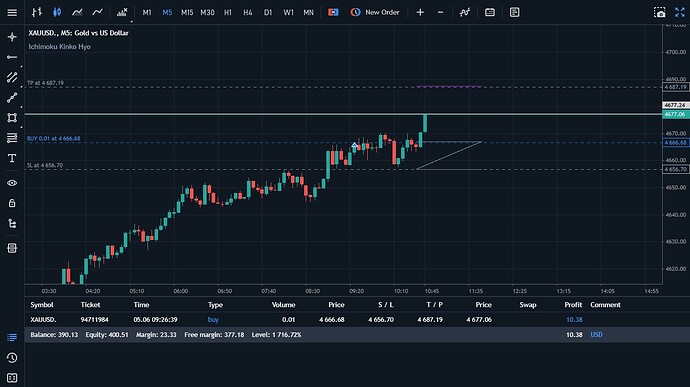Image resolution: width=690 pixels, height=387 pixels.
Task: Click stop loss value 4 656.70 in table
Action: pyautogui.click(x=381, y=320)
